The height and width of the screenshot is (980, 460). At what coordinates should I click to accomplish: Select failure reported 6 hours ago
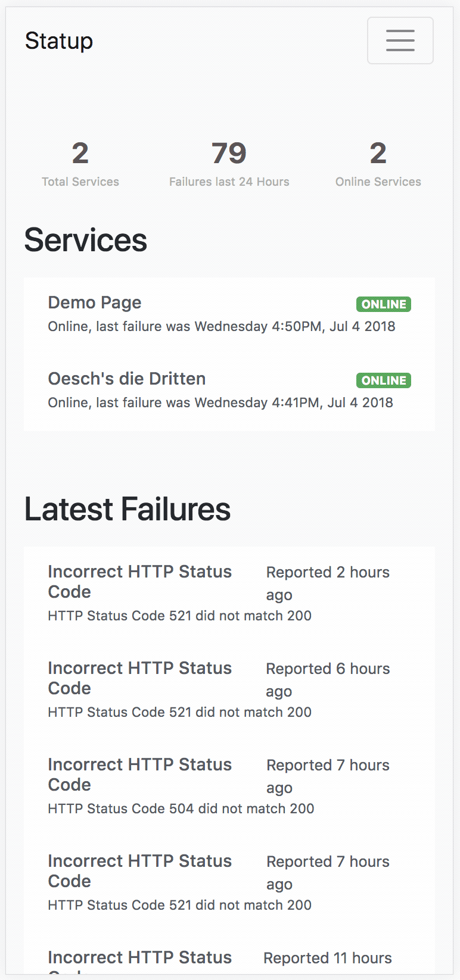(139, 678)
